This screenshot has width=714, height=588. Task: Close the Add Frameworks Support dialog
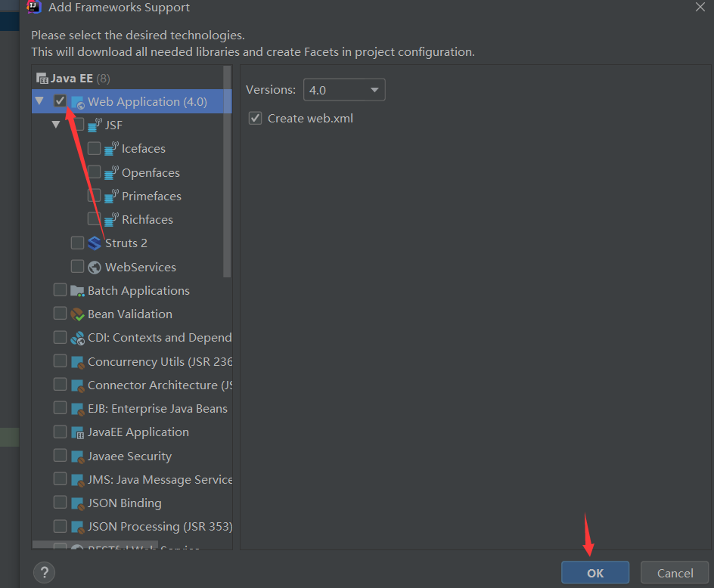coord(700,7)
